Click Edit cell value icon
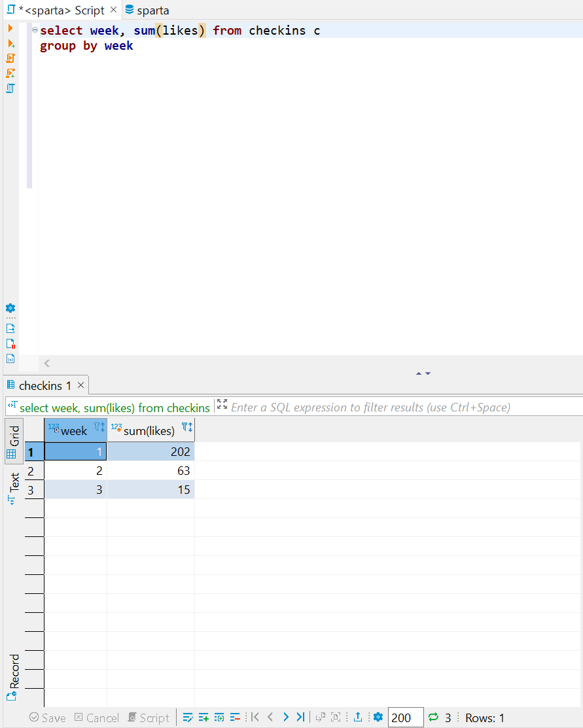The height and width of the screenshot is (728, 583). pyautogui.click(x=188, y=718)
